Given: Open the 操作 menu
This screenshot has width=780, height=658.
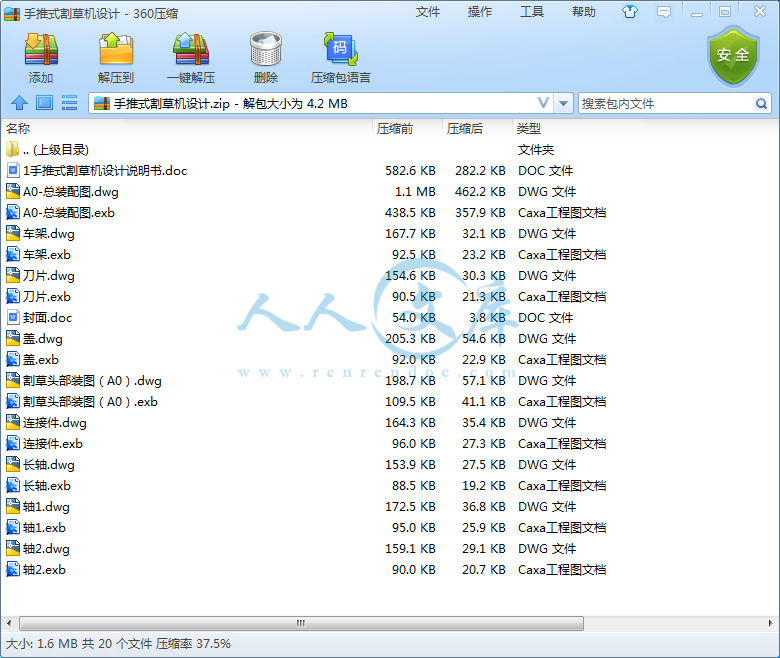Looking at the screenshot, I should [480, 11].
